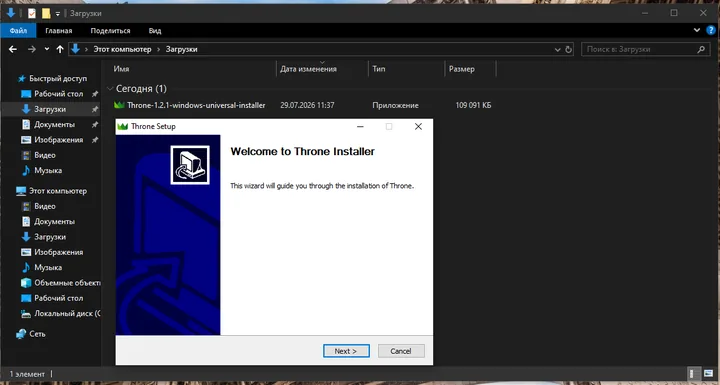Expand address bar history dropdown

point(557,49)
